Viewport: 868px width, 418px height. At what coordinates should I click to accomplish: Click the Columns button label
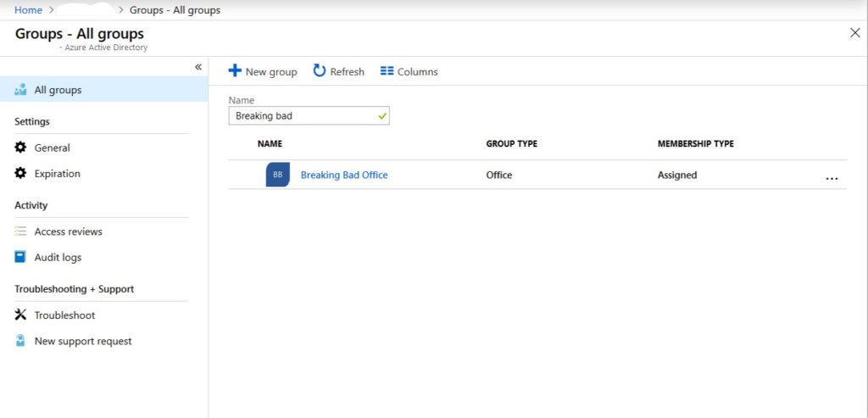pyautogui.click(x=417, y=72)
